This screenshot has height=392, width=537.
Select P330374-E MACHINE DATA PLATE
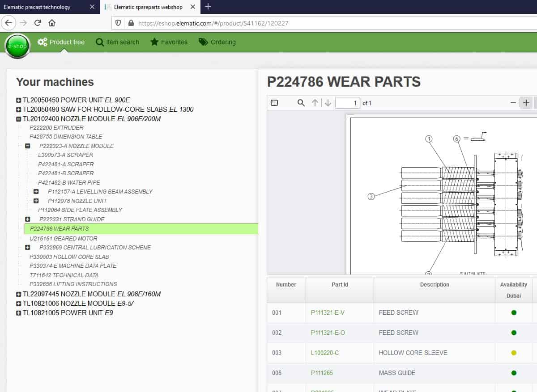(x=73, y=266)
